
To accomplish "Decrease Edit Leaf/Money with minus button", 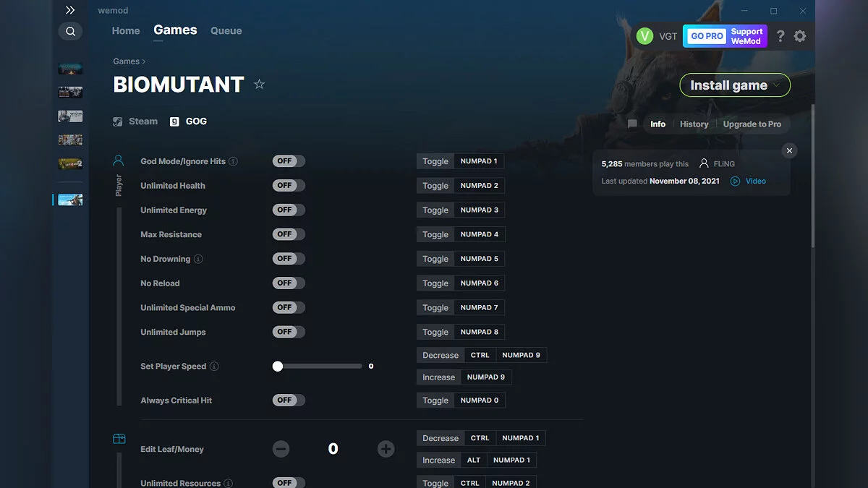I will pyautogui.click(x=281, y=449).
